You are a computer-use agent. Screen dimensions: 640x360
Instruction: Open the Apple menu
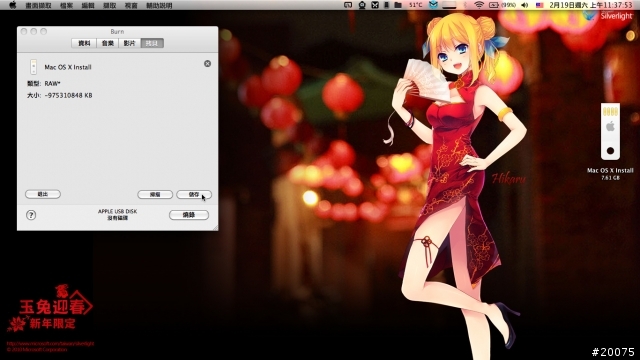[x=13, y=5]
